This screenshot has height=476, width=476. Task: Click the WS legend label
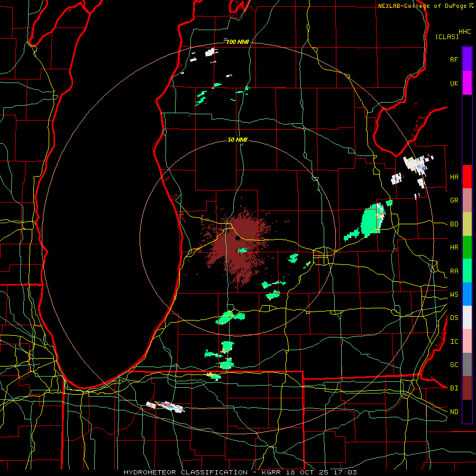pyautogui.click(x=454, y=295)
